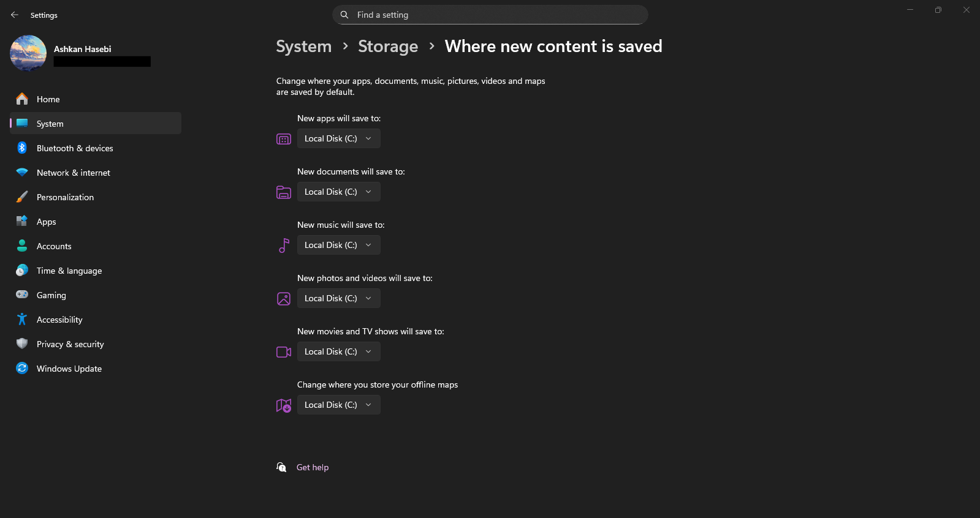
Task: Click the Network Wi-Fi icon in sidebar
Action: [x=22, y=173]
